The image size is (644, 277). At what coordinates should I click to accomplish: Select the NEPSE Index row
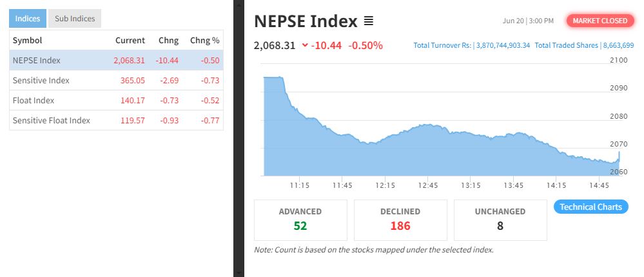[116, 60]
